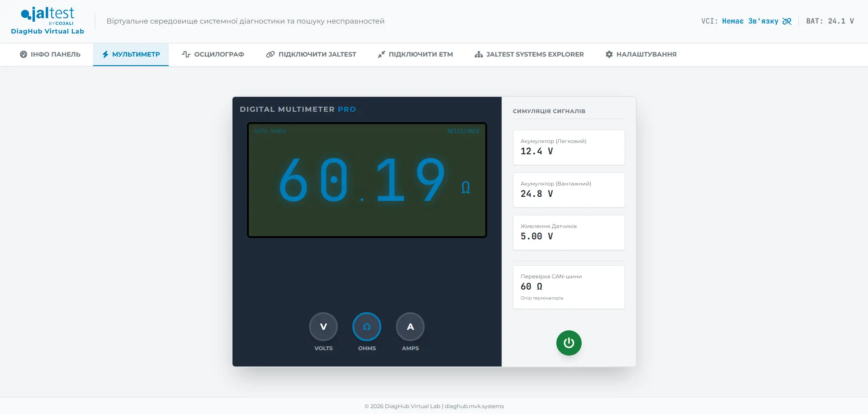Switch to the Осцилограф tab
This screenshot has height=414, width=868.
coord(213,54)
